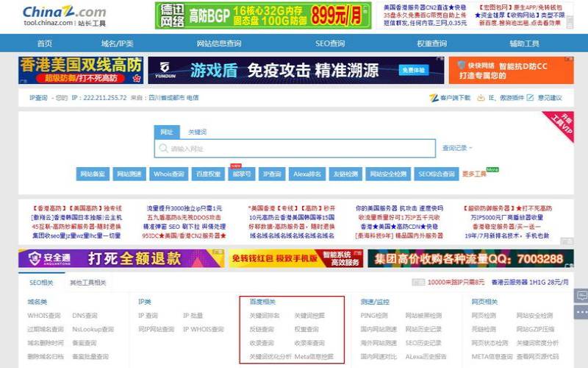The width and height of the screenshot is (588, 368).
Task: Click the three-dots icon at right edge
Action: tap(581, 312)
